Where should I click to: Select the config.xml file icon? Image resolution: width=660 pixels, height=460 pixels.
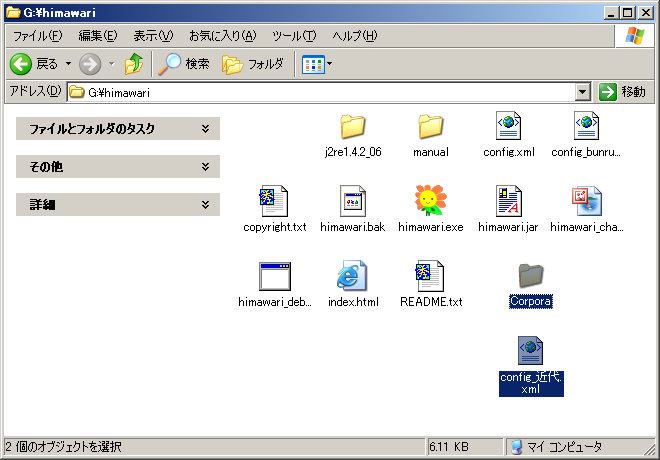tap(509, 126)
